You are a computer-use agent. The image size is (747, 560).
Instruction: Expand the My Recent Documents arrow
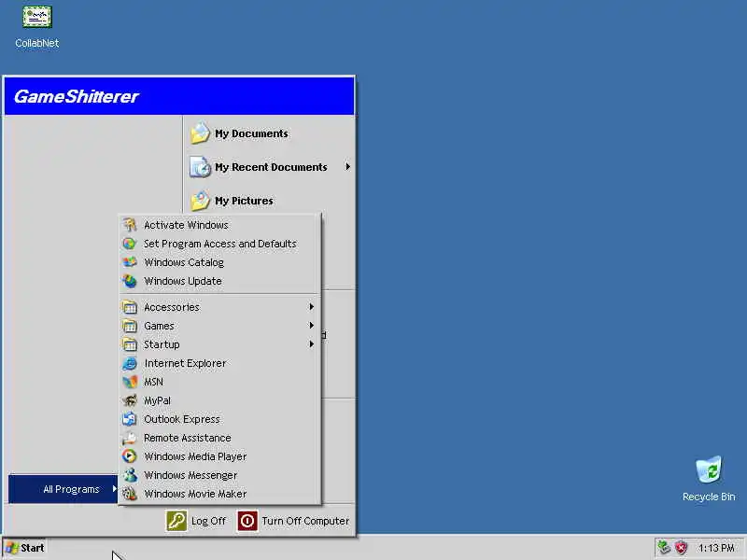(x=347, y=167)
